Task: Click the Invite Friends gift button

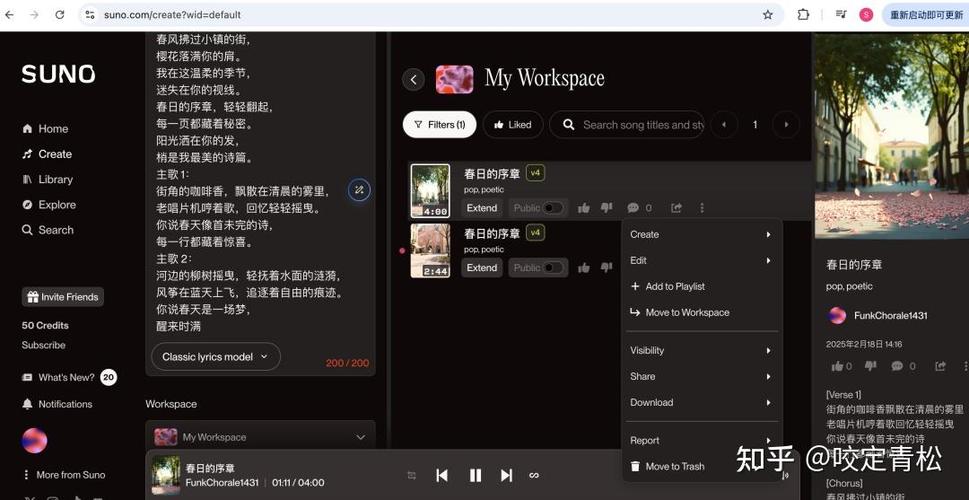Action: [x=62, y=297]
